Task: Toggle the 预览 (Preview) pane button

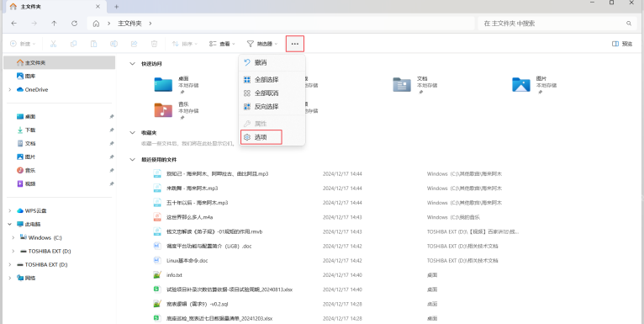Action: coord(622,44)
